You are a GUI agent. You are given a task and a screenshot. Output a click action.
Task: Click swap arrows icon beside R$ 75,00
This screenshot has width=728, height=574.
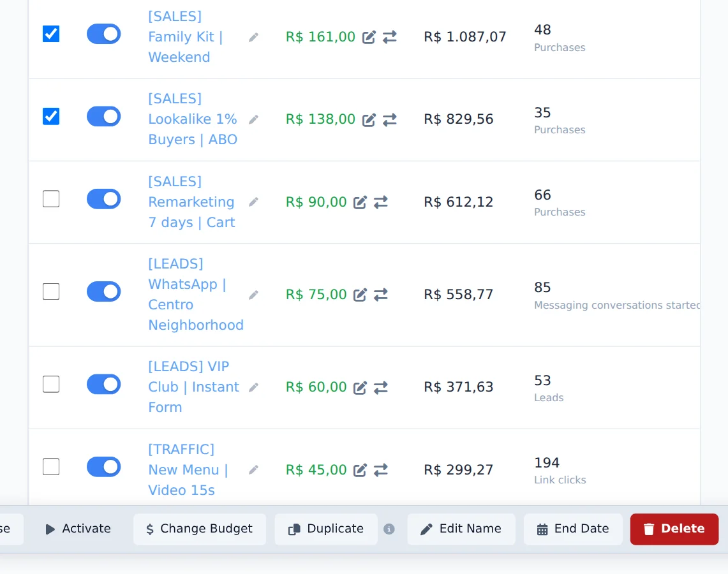point(381,295)
